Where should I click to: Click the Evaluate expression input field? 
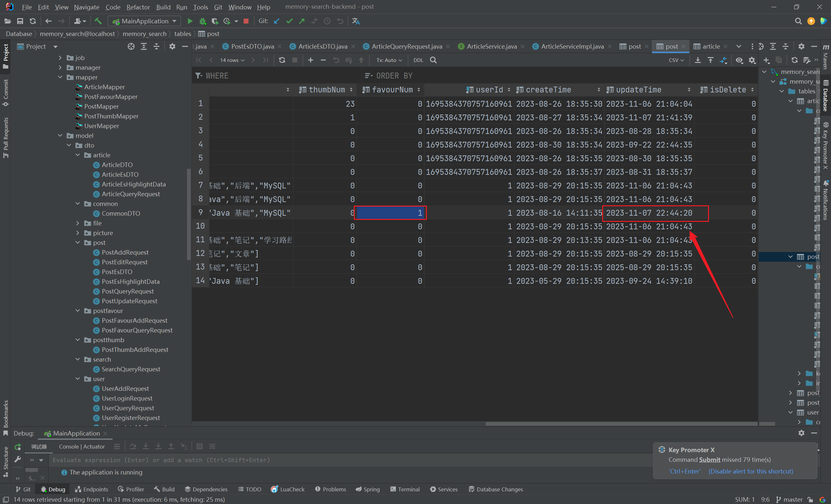351,460
